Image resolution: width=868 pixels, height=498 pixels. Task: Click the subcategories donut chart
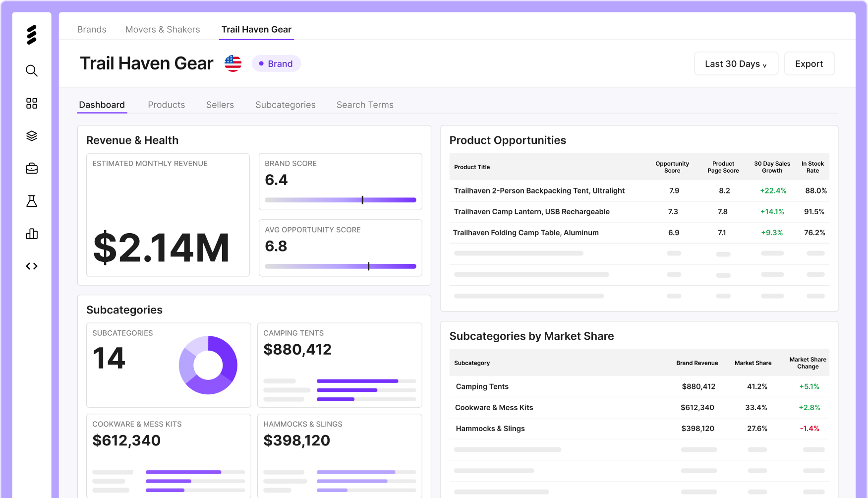pyautogui.click(x=208, y=365)
